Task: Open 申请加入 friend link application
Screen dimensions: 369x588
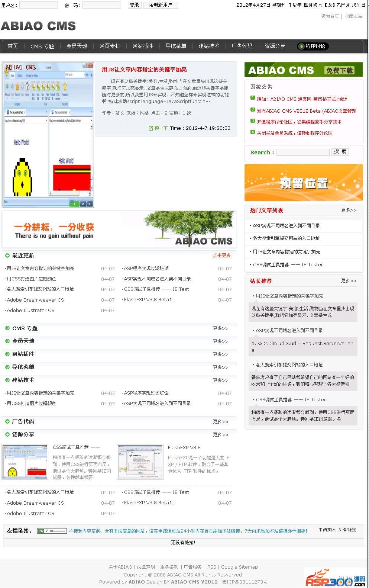Action: pyautogui.click(x=327, y=530)
